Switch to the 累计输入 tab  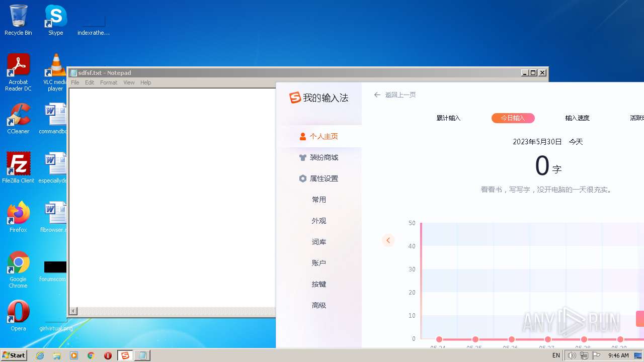(448, 118)
